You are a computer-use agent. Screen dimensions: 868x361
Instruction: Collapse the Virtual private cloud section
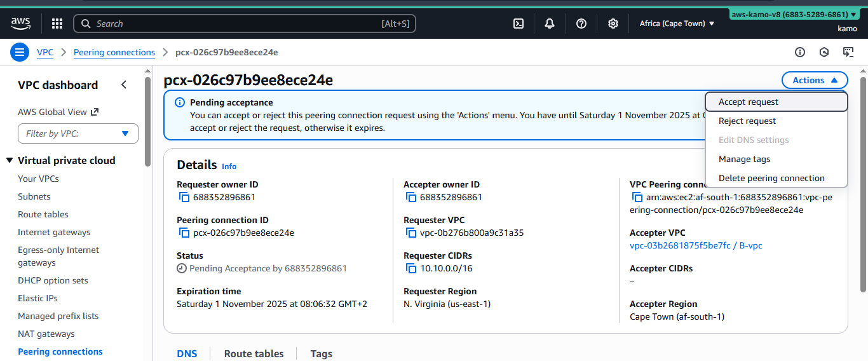[x=10, y=161]
